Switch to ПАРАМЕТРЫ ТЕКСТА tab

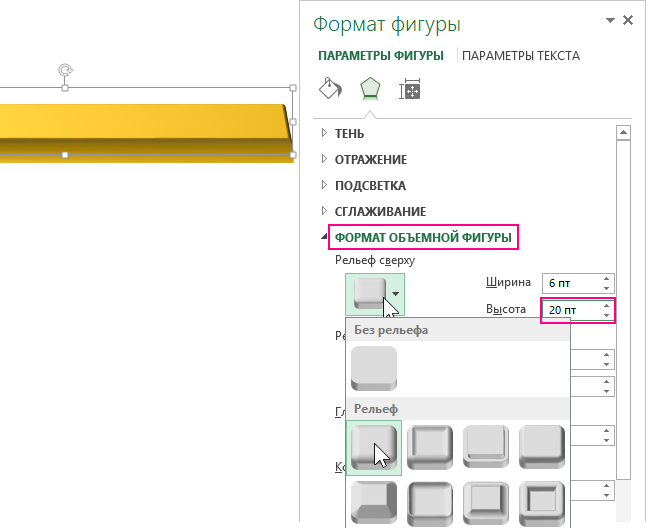click(x=521, y=56)
